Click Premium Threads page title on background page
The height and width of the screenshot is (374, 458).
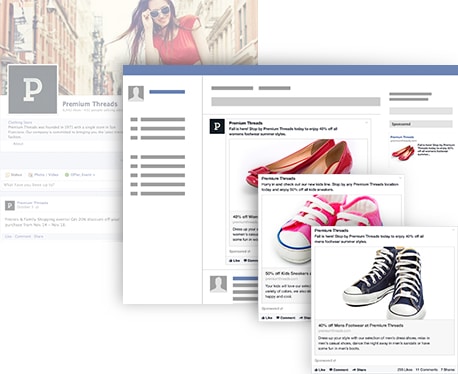[90, 104]
